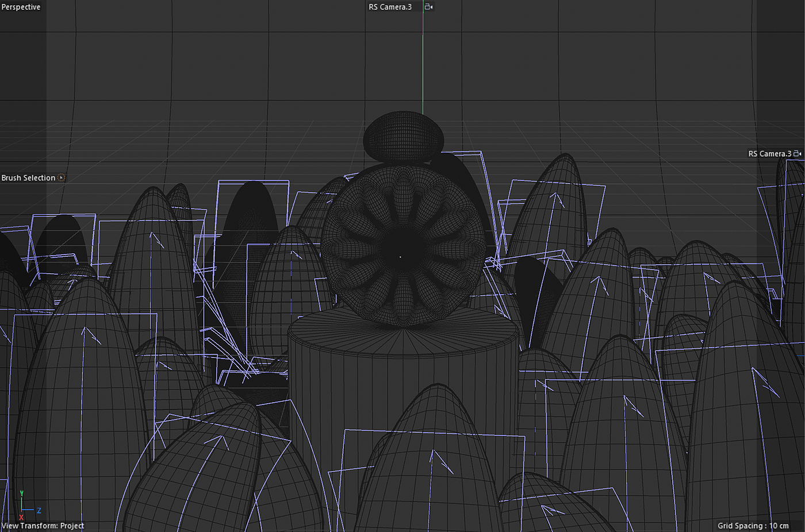This screenshot has height=532, width=805.
Task: Click the Grid Spacing : 10 cm readout
Action: click(x=753, y=526)
